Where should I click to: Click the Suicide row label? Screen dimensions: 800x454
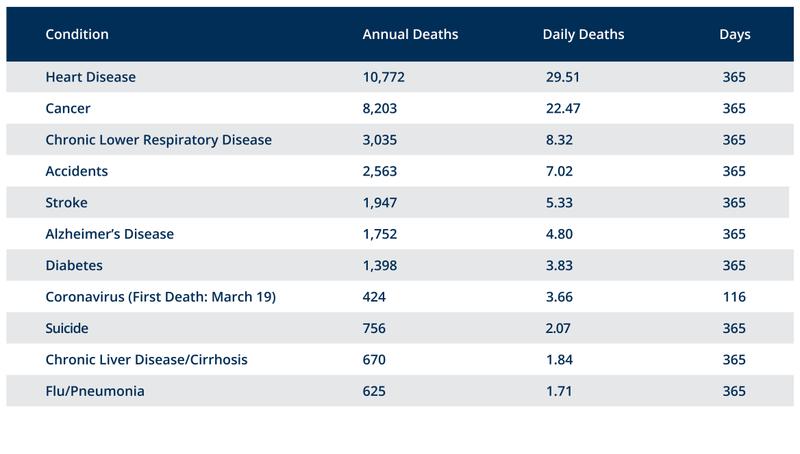point(68,328)
